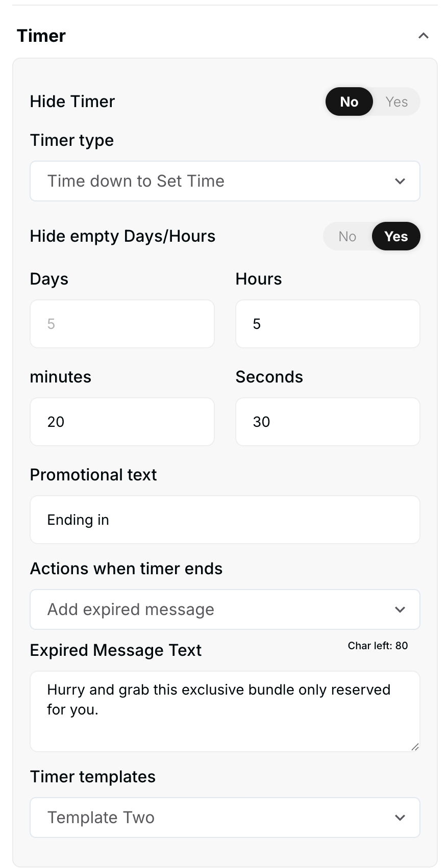Click the Timer type dropdown arrow
Viewport: 447px width, 868px height.
click(x=400, y=181)
